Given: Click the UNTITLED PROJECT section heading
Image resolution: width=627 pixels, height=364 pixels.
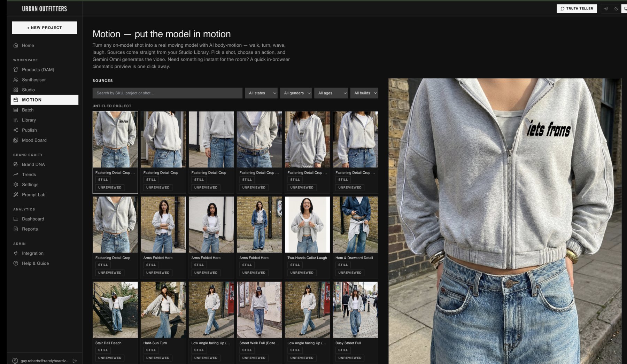Looking at the screenshot, I should point(112,106).
